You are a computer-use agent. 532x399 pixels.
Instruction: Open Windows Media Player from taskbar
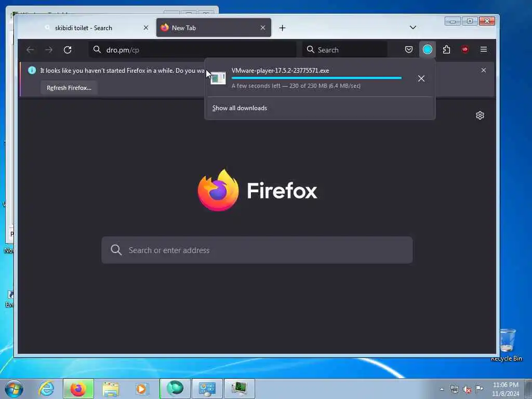[142, 389]
